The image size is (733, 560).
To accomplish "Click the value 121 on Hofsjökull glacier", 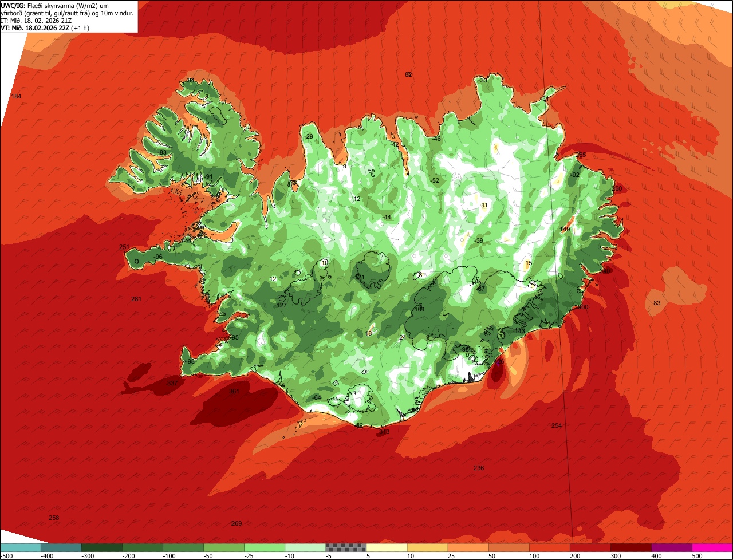I will [x=360, y=277].
